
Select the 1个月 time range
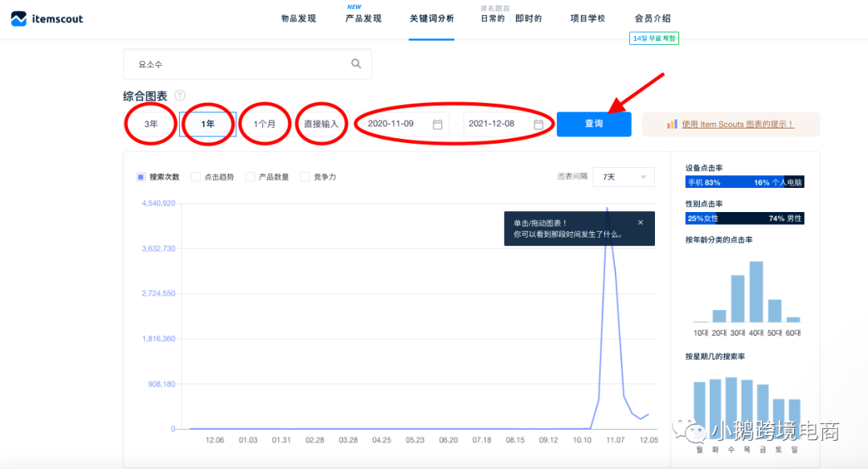264,124
